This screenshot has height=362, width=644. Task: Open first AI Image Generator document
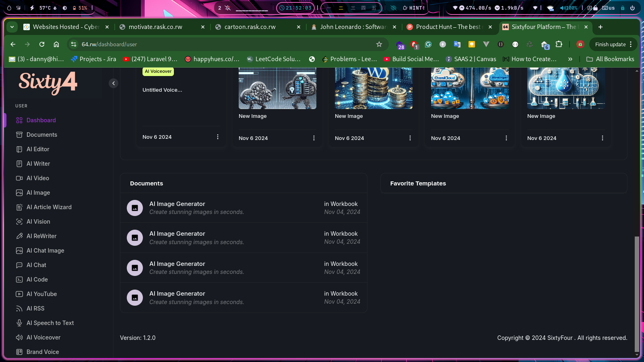177,204
